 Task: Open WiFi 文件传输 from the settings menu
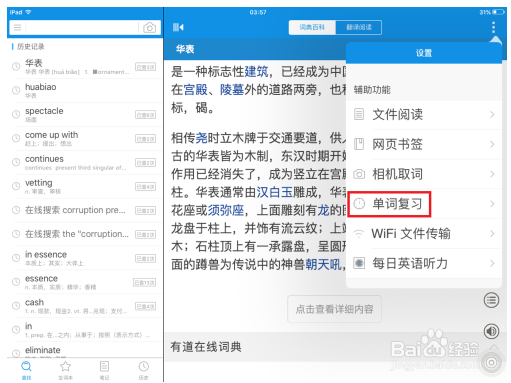coord(424,233)
